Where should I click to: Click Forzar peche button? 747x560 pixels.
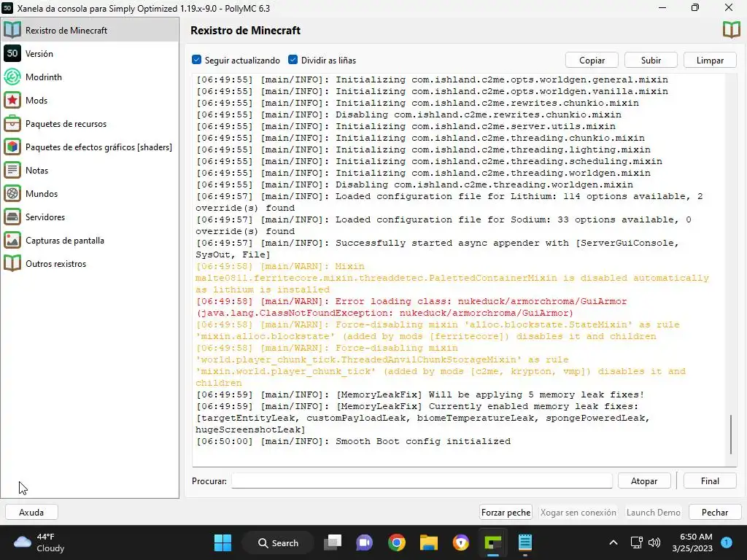(x=506, y=513)
